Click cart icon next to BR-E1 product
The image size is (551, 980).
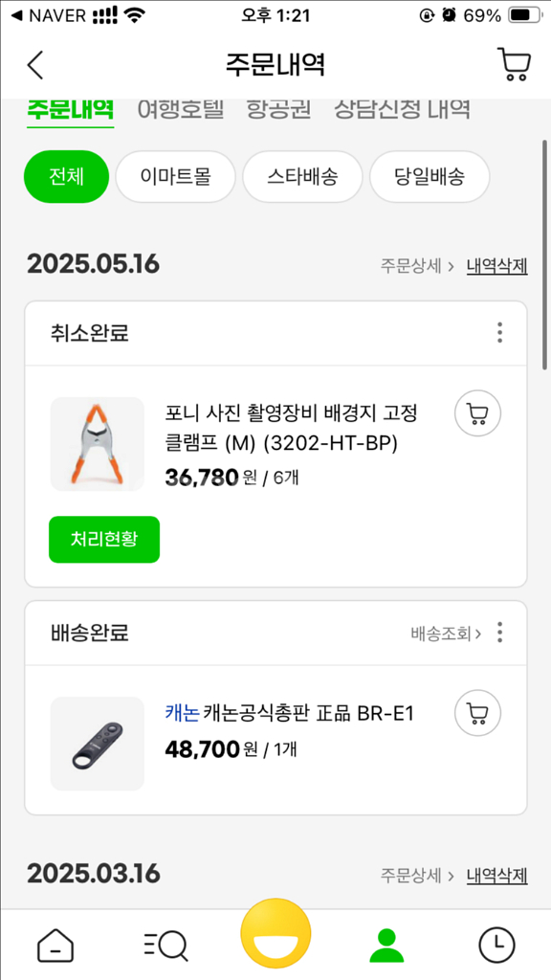477,713
